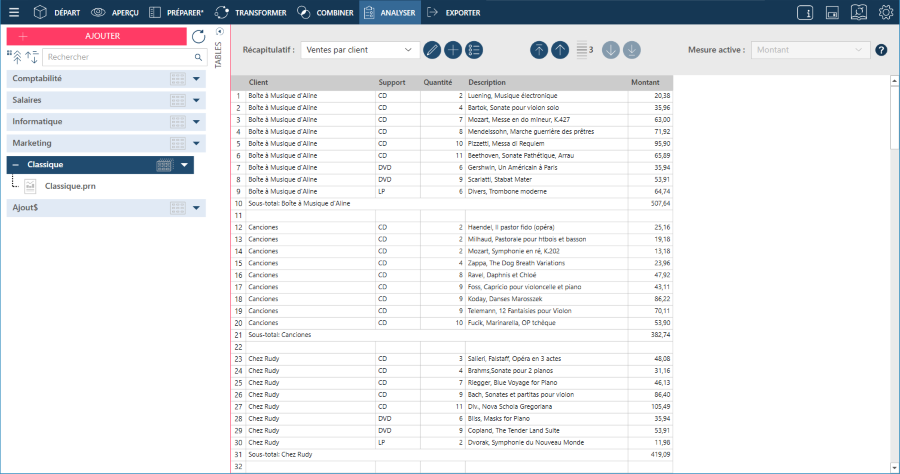Open the information panel icon
Viewport: 900px width, 474px height.
pyautogui.click(x=805, y=13)
